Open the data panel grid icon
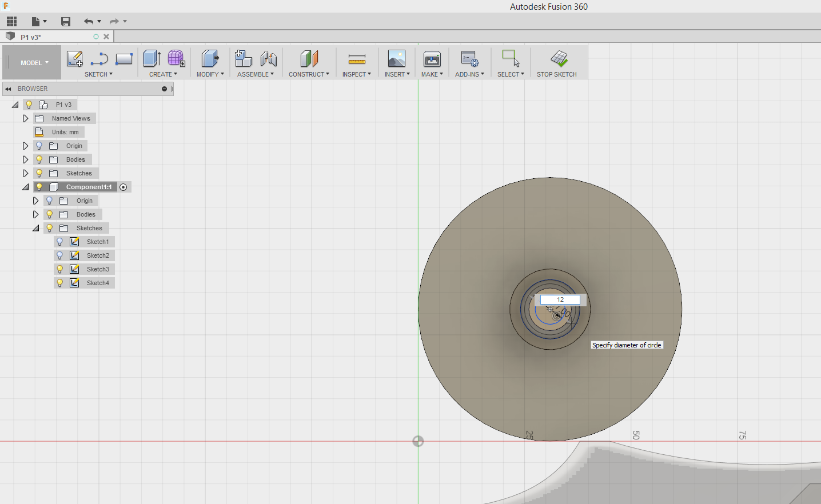The height and width of the screenshot is (504, 821). pyautogui.click(x=11, y=22)
